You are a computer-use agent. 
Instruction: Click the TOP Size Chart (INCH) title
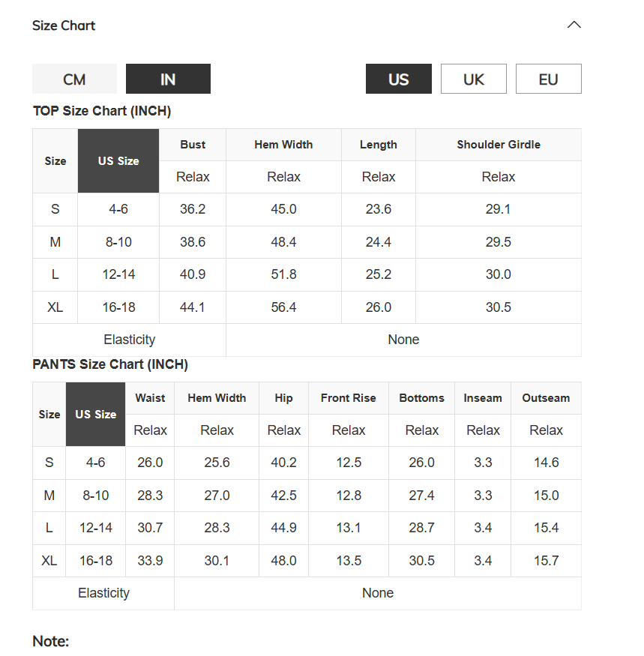[x=102, y=111]
